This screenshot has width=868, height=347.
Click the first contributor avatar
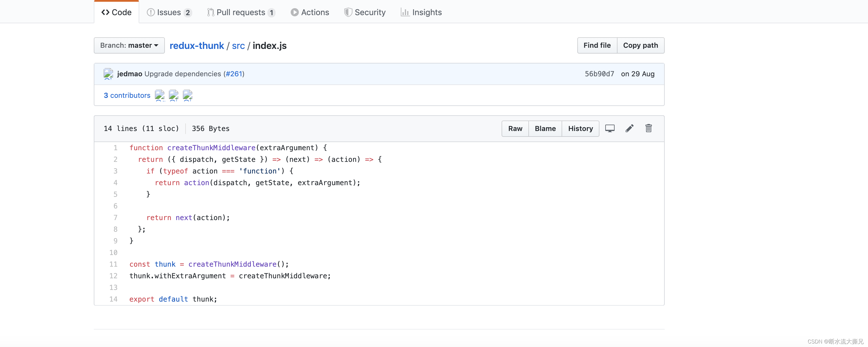(160, 95)
